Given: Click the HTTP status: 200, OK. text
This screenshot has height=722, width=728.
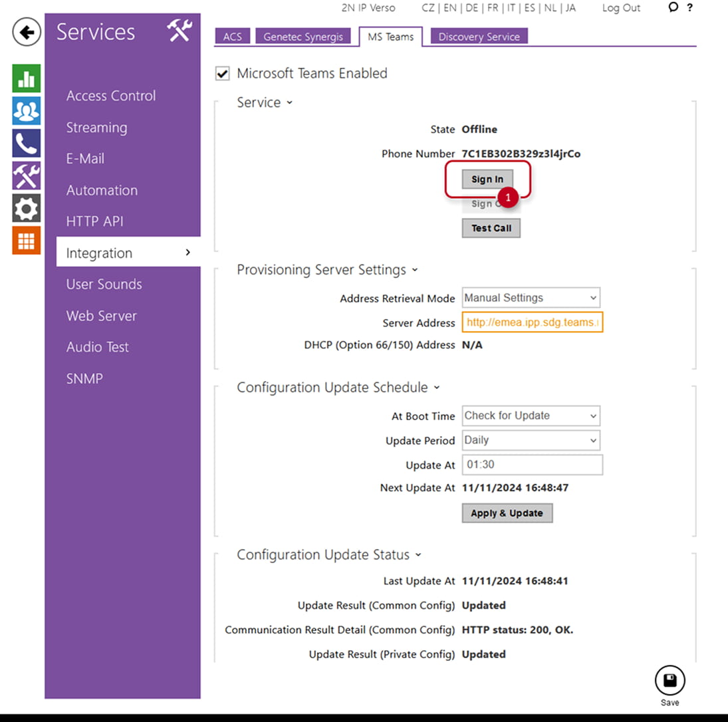Looking at the screenshot, I should (x=517, y=630).
